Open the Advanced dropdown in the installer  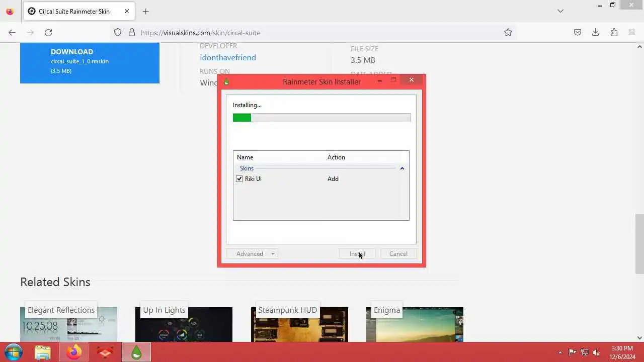coord(252,254)
